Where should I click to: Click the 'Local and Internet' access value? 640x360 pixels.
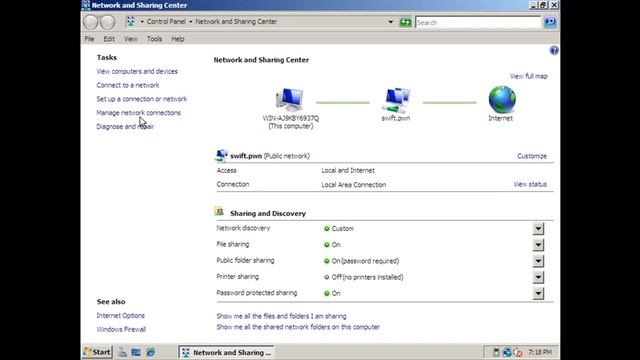(348, 171)
